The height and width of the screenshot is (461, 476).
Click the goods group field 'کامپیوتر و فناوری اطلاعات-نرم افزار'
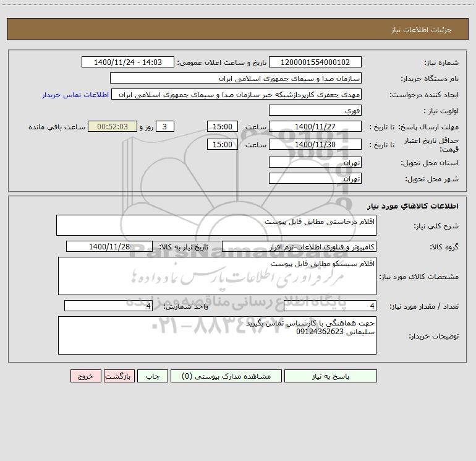[299, 246]
